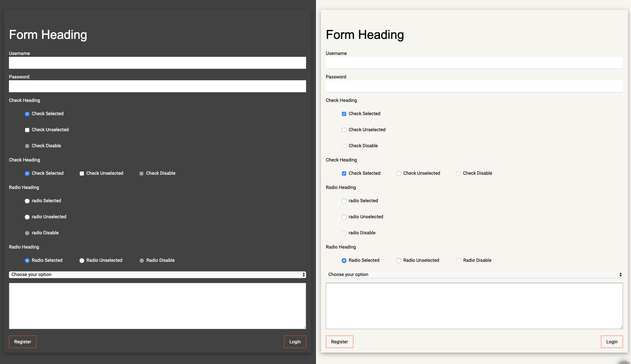Choose horizontal Radio Unselected in dark form

click(82, 261)
